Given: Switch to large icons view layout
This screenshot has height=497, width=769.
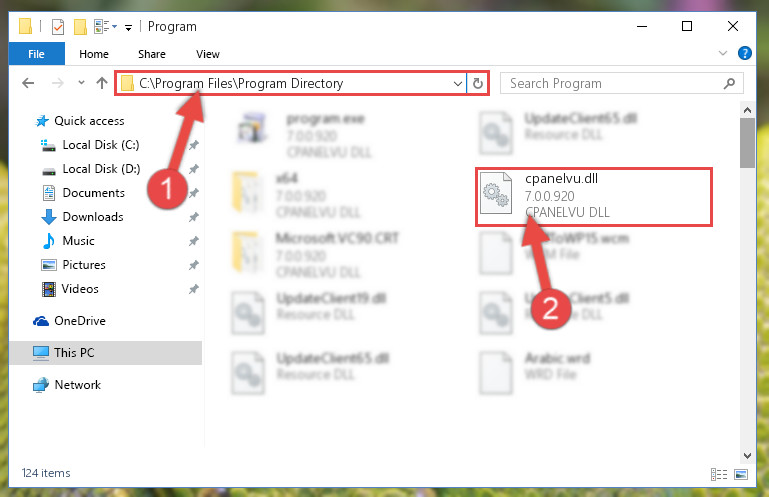Looking at the screenshot, I should click(x=741, y=474).
